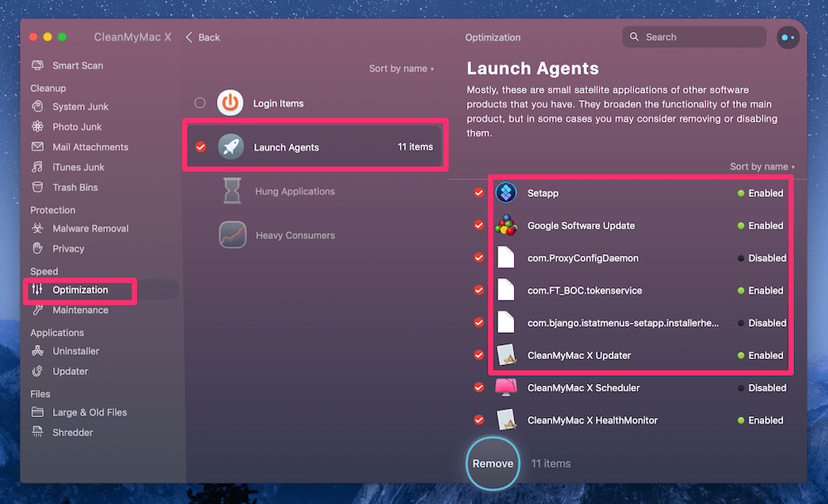
Task: Click the Mail Attachments envelope icon
Action: point(37,146)
